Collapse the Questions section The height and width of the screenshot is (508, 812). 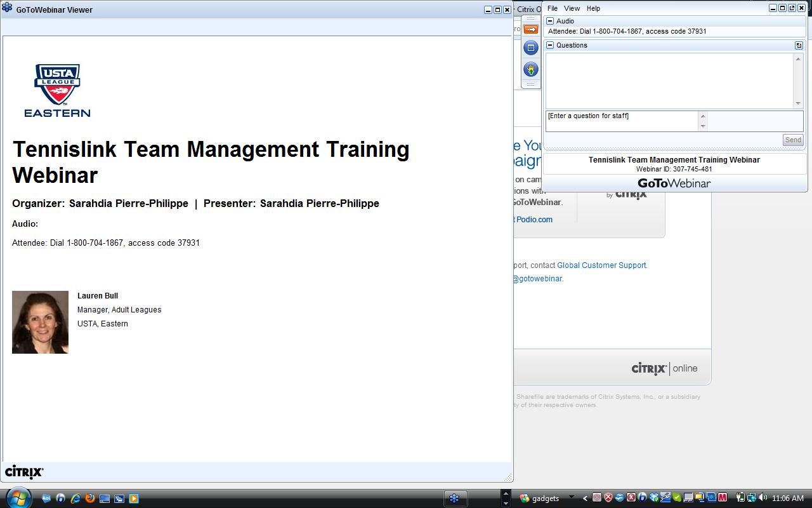tap(550, 45)
